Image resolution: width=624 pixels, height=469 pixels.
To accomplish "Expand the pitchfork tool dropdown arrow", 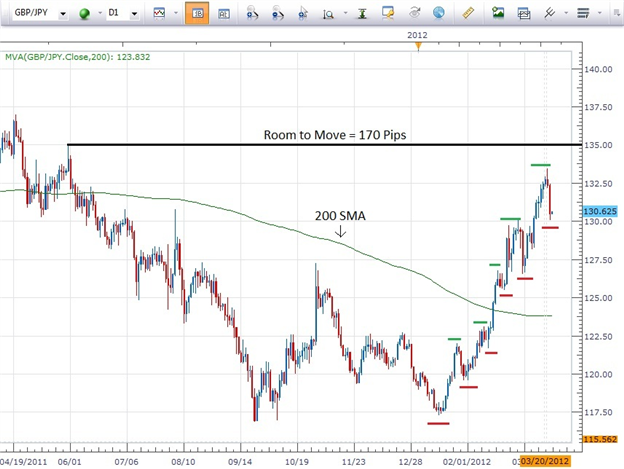I will pyautogui.click(x=566, y=13).
